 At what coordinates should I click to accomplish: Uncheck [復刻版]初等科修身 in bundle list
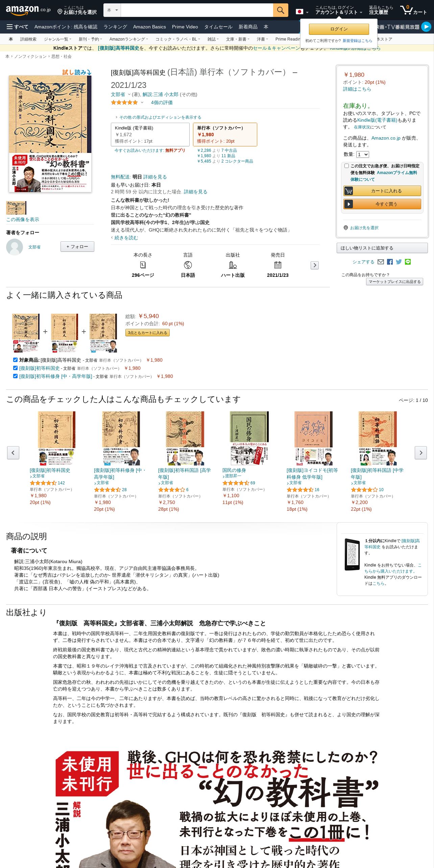[15, 376]
